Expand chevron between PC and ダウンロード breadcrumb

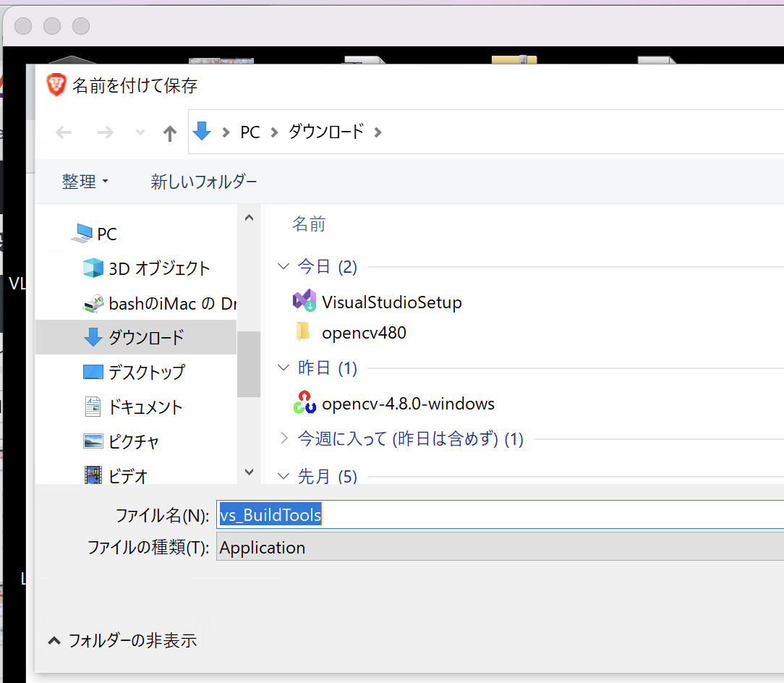coord(274,132)
